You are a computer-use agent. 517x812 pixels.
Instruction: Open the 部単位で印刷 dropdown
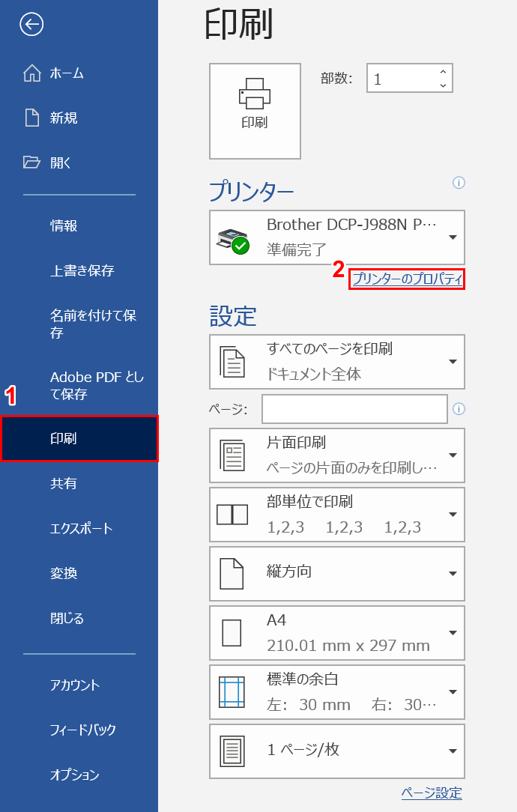(337, 514)
